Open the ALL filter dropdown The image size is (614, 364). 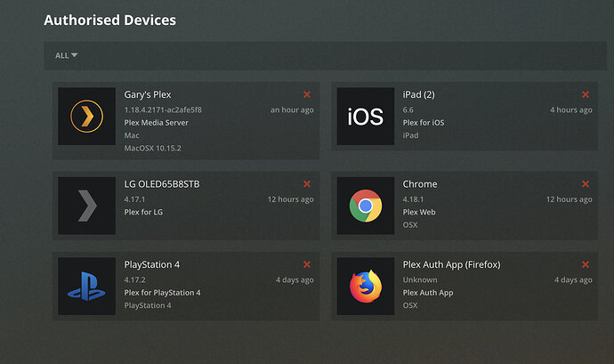[67, 55]
